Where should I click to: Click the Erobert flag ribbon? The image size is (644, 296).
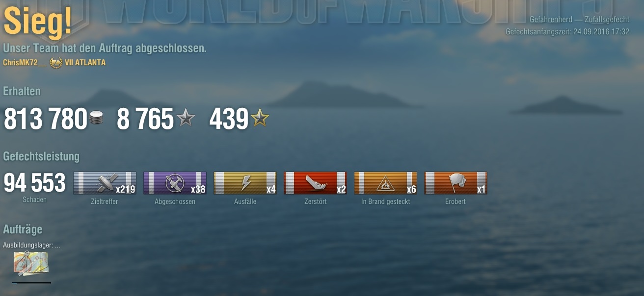[x=456, y=183]
